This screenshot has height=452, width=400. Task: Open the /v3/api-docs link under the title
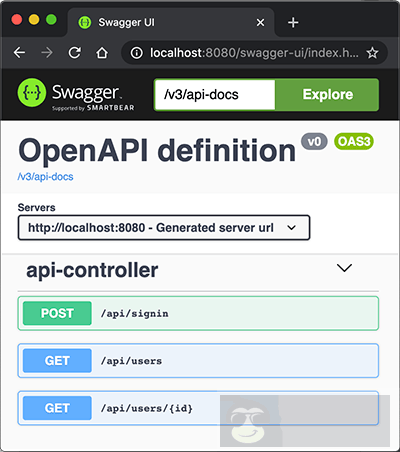(45, 176)
